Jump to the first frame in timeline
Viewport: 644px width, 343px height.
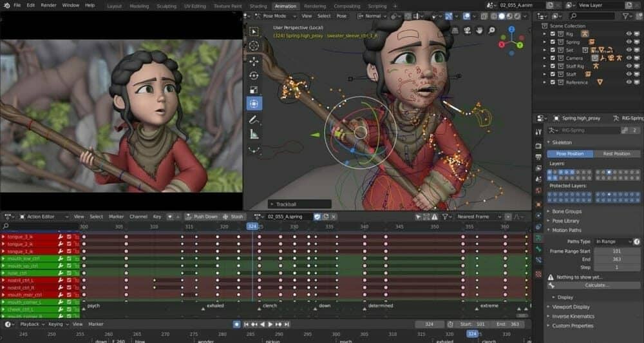[x=247, y=324]
